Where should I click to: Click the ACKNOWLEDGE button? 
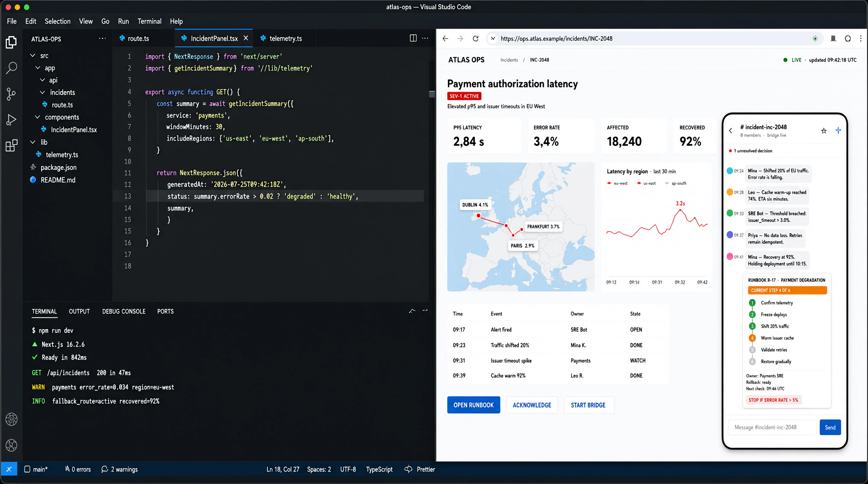532,405
